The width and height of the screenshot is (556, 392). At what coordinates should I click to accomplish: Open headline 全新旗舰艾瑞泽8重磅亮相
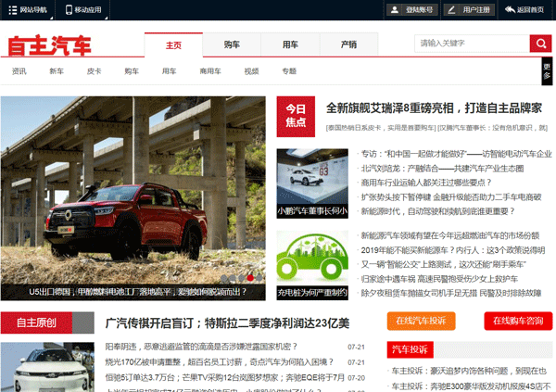[434, 107]
